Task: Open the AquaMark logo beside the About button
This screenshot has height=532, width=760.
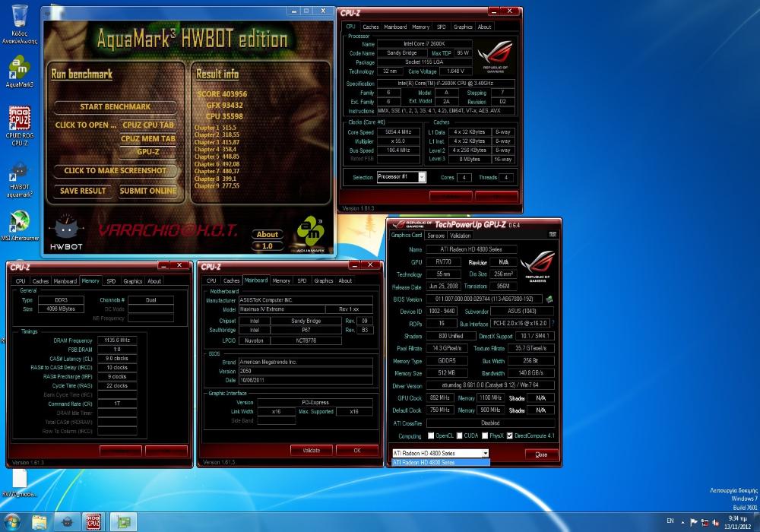Action: tap(310, 233)
